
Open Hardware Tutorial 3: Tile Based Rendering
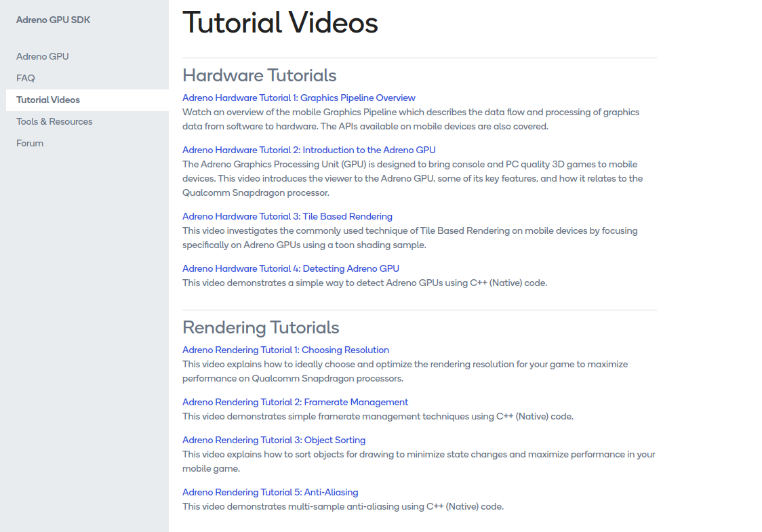tap(287, 217)
